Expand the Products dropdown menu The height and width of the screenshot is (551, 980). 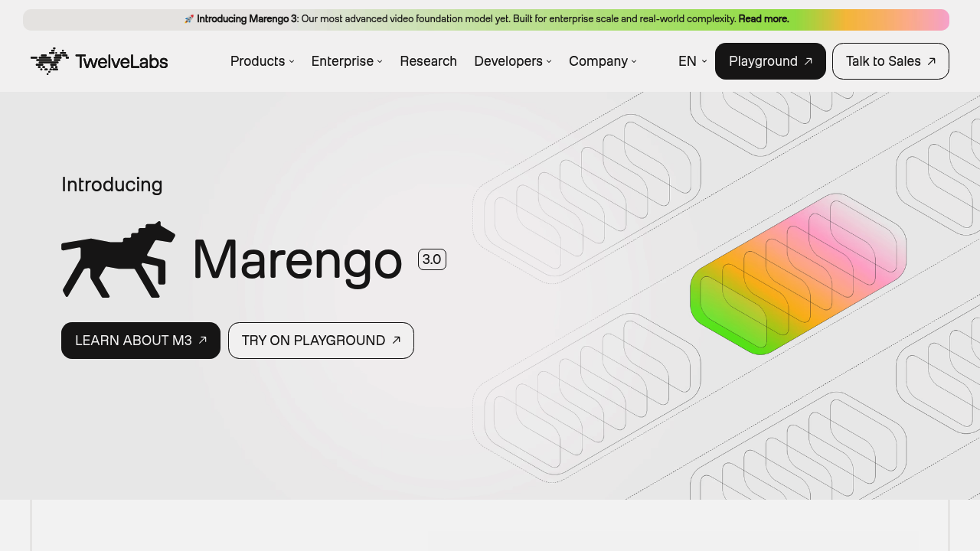(x=262, y=61)
